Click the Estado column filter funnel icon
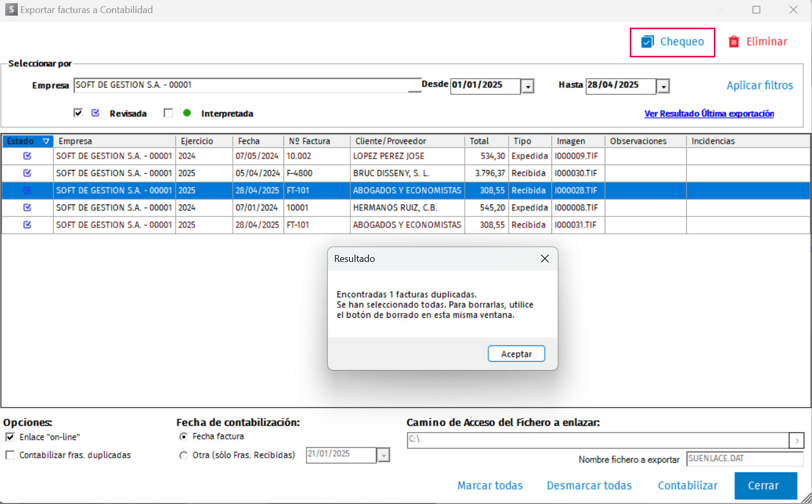This screenshot has width=812, height=504. (46, 141)
